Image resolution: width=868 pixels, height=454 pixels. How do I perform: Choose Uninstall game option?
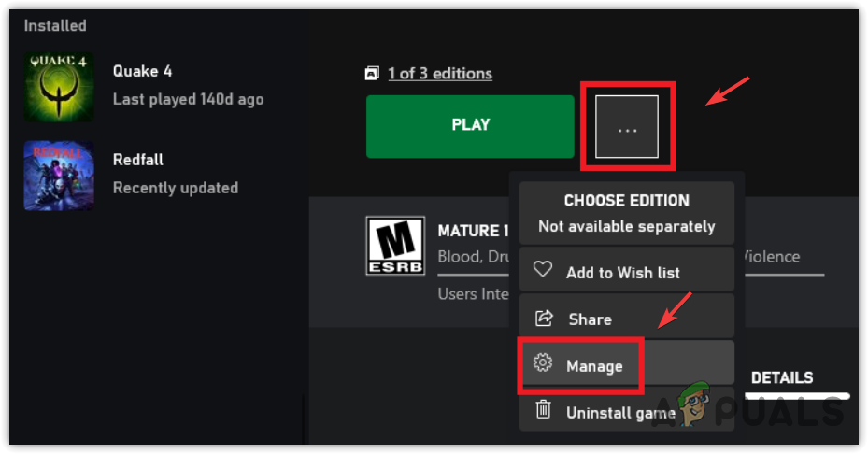619,412
